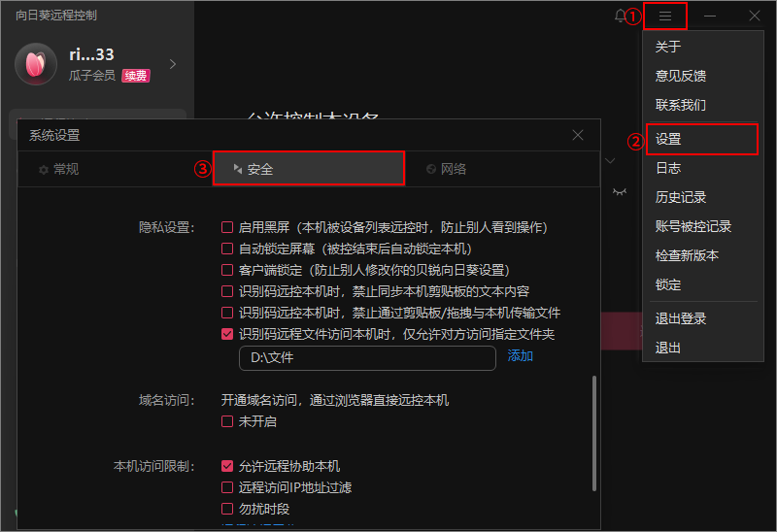The height and width of the screenshot is (532, 777).
Task: Click the notification bell icon
Action: [622, 17]
